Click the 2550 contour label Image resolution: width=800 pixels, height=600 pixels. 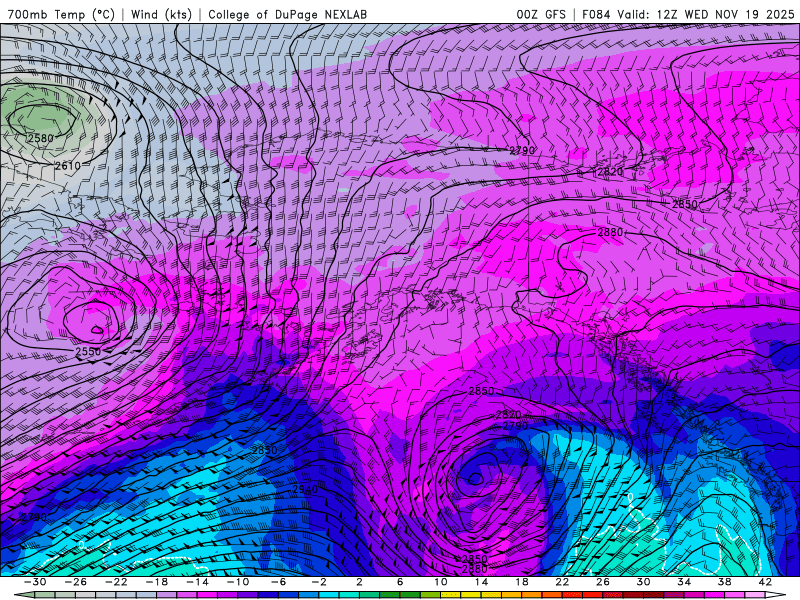click(88, 351)
